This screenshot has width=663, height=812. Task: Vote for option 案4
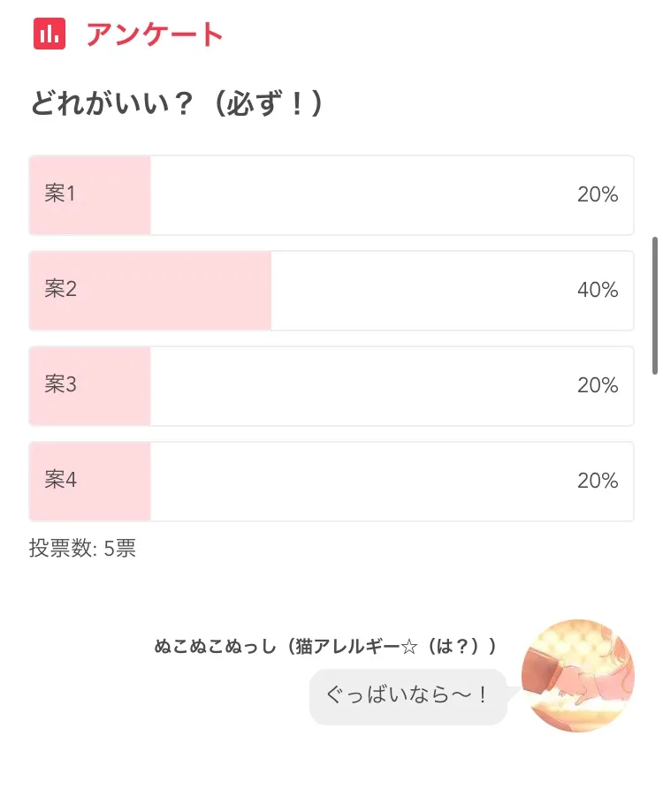pos(331,481)
